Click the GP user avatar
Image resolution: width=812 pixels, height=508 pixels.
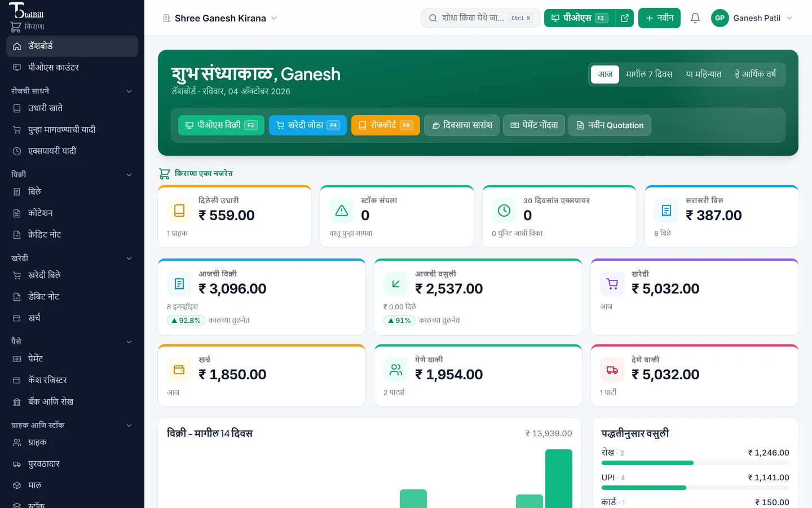(x=720, y=18)
